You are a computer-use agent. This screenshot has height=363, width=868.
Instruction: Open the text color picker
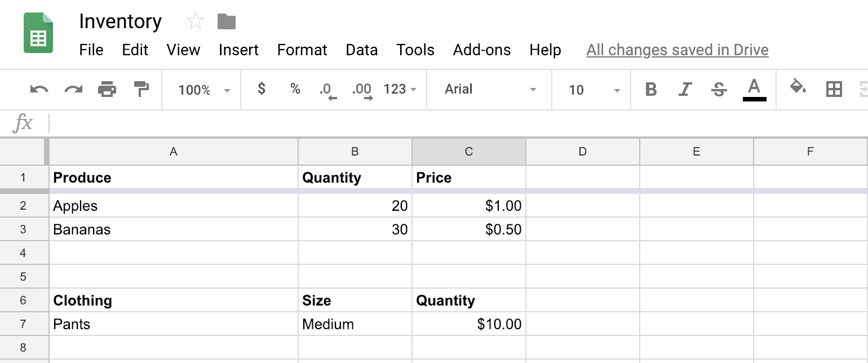tap(754, 89)
